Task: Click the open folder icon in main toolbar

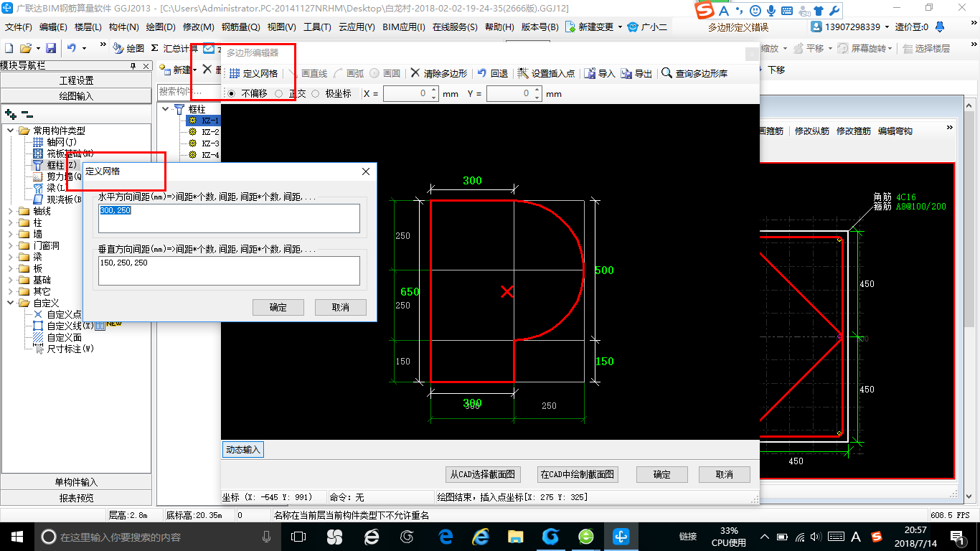Action: pyautogui.click(x=25, y=48)
